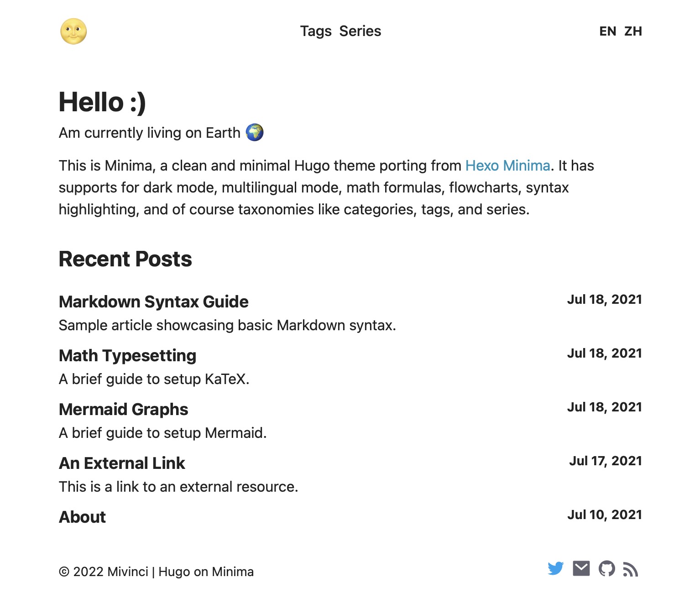Click the Recent Posts heading
Image resolution: width=700 pixels, height=603 pixels.
125,259
